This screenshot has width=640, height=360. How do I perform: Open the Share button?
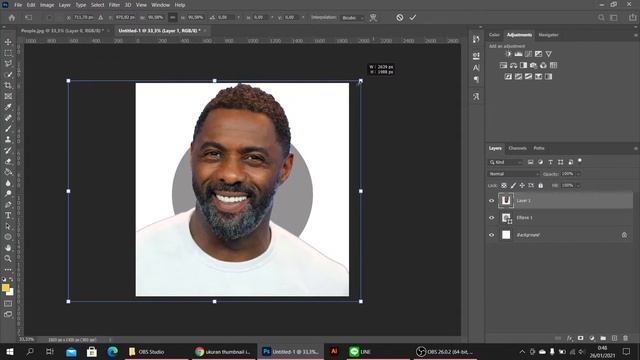632,18
